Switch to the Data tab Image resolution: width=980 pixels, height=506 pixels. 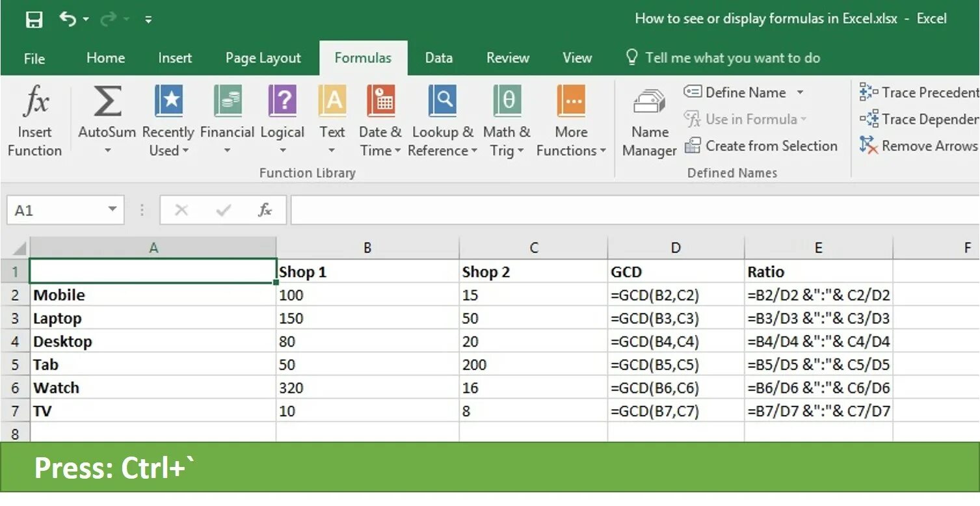coord(439,58)
